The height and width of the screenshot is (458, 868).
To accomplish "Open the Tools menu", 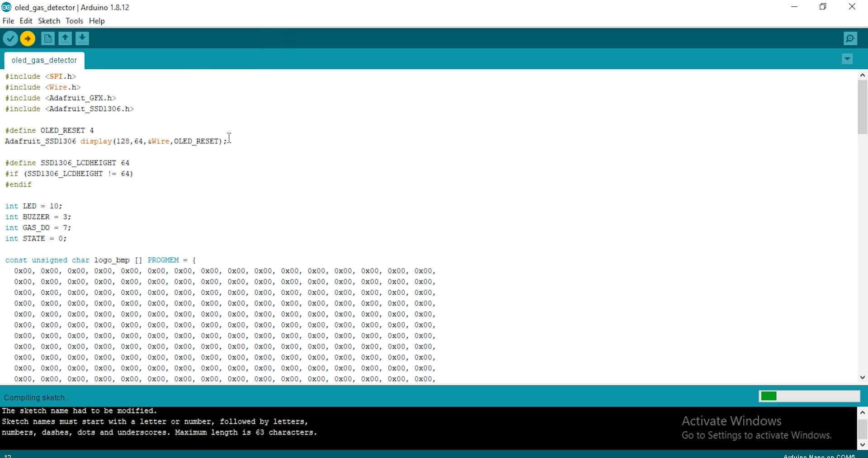I will point(74,21).
